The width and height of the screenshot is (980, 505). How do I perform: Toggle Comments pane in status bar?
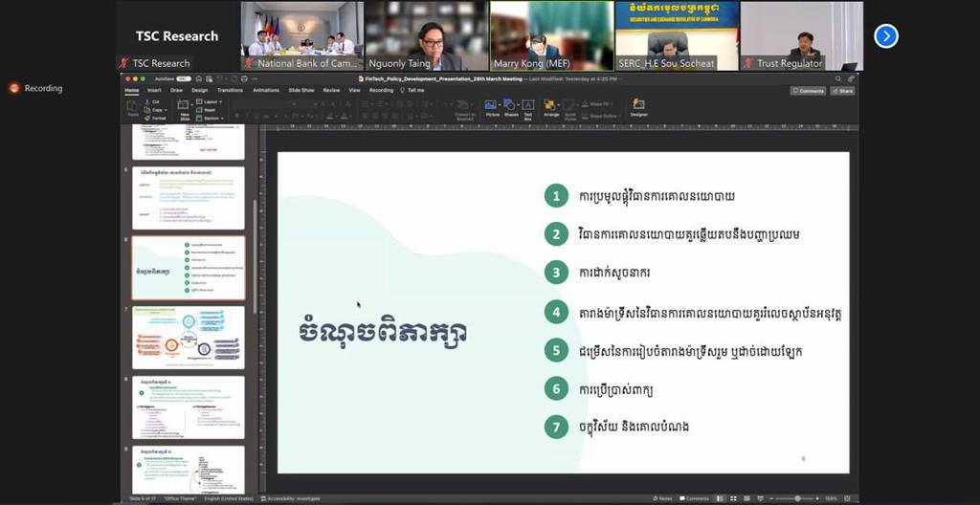coord(694,498)
